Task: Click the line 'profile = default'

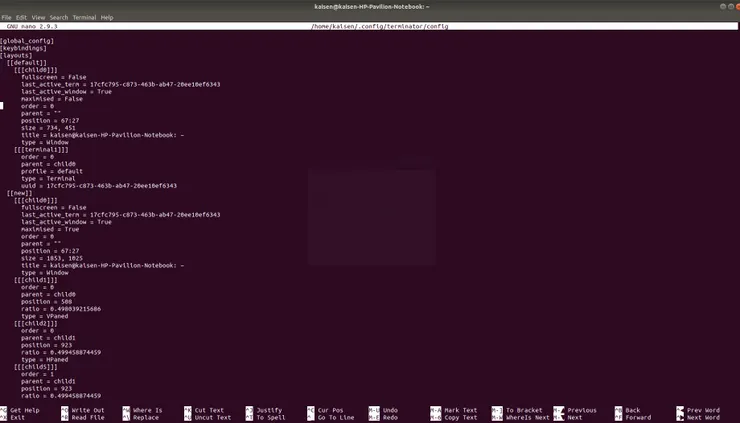Action: (52, 171)
